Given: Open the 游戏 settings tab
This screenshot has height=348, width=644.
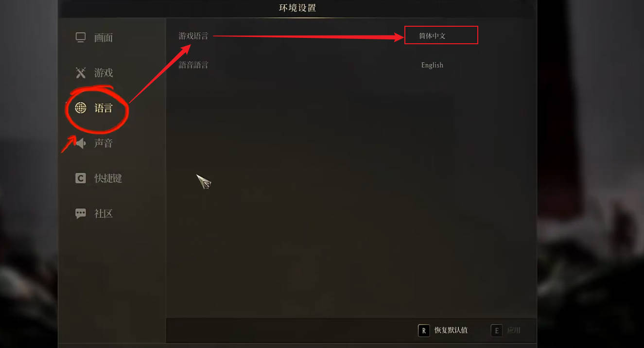Looking at the screenshot, I should (104, 73).
